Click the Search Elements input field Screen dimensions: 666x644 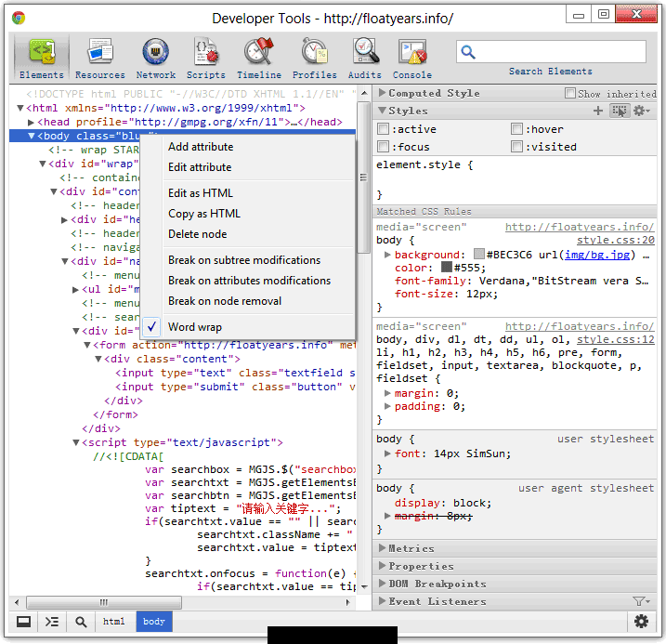[x=551, y=52]
